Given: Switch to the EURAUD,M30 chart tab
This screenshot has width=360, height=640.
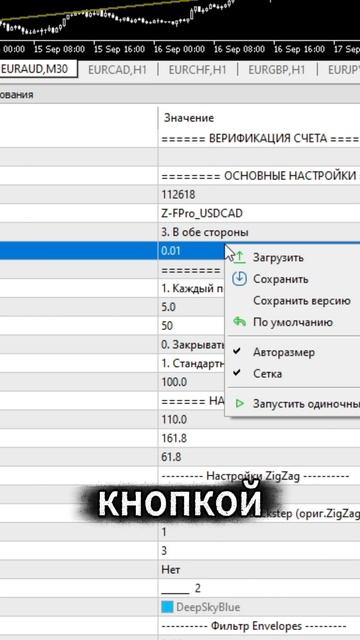Looking at the screenshot, I should tap(38, 69).
